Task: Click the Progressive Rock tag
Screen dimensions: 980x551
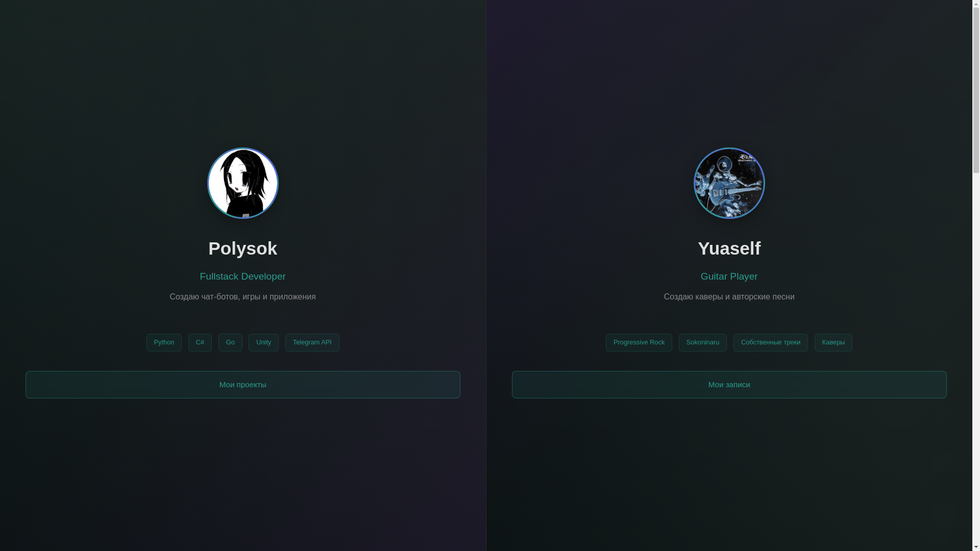Action: (639, 342)
